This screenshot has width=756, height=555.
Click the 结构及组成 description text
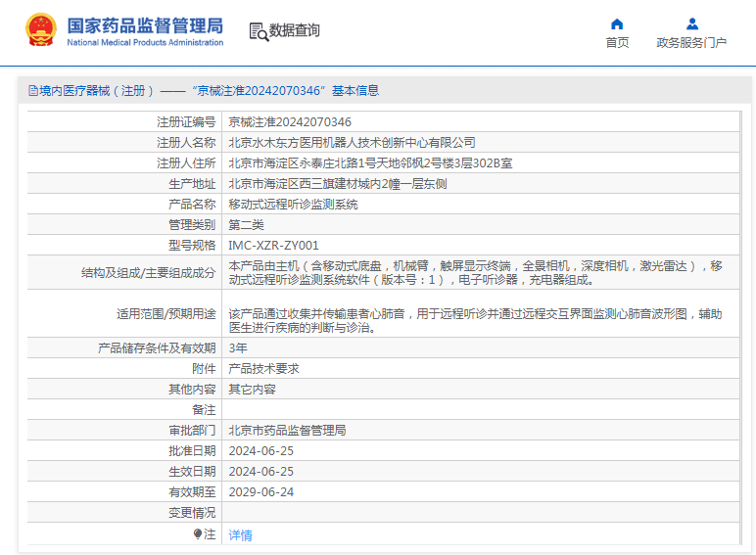pyautogui.click(x=475, y=273)
